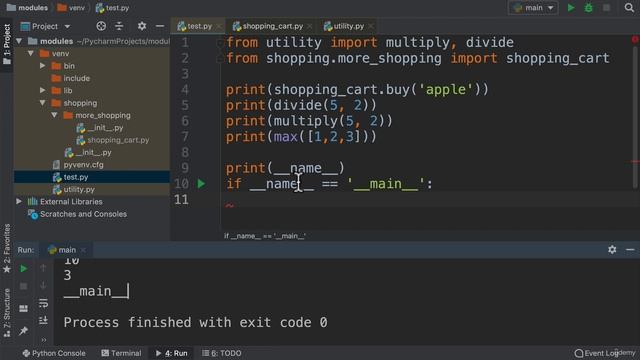Open the Python Console tool window
640x360 pixels.
pyautogui.click(x=54, y=353)
